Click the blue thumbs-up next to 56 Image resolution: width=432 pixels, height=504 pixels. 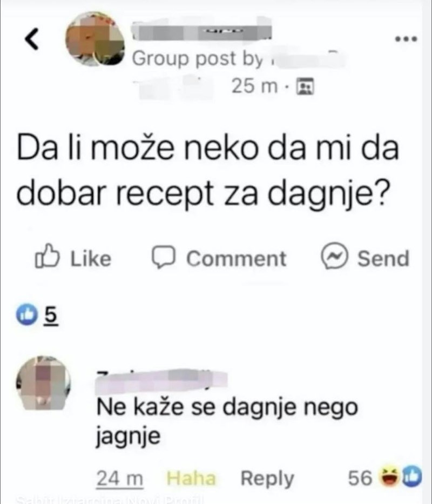click(412, 476)
